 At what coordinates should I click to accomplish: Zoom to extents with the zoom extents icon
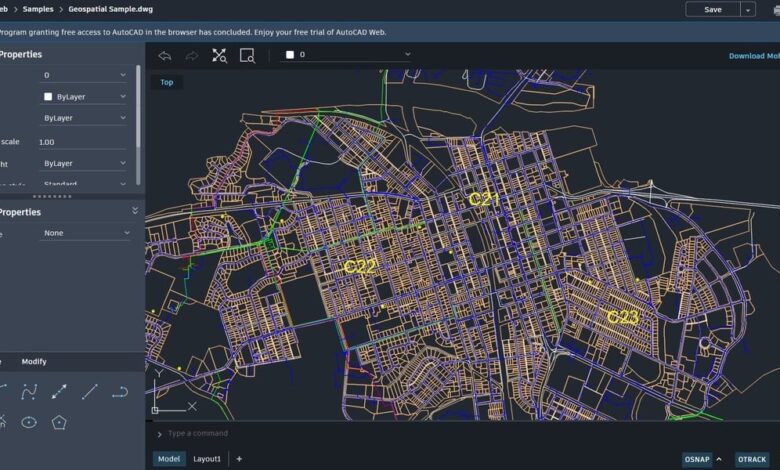(219, 55)
